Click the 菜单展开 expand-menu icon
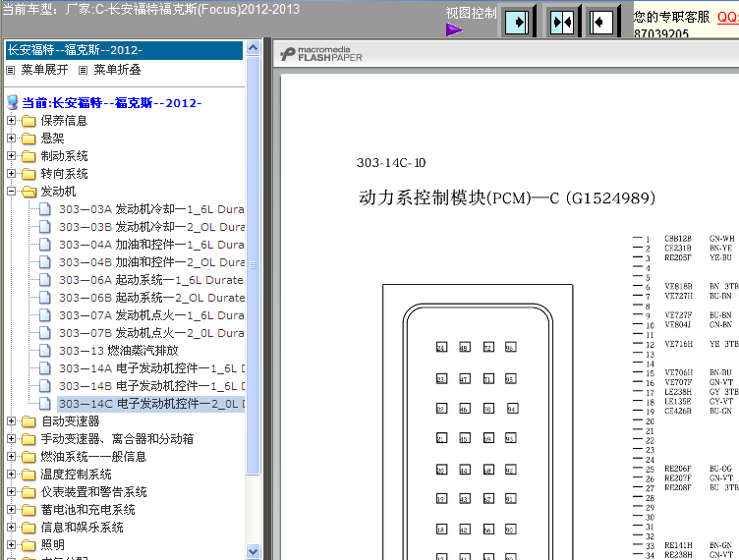Image resolution: width=739 pixels, height=560 pixels. coord(11,70)
